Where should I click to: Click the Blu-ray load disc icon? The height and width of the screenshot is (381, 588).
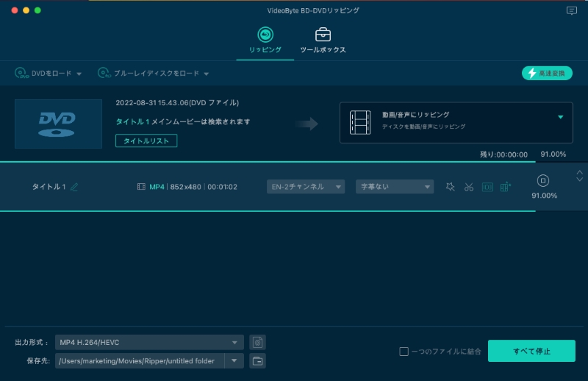point(104,73)
